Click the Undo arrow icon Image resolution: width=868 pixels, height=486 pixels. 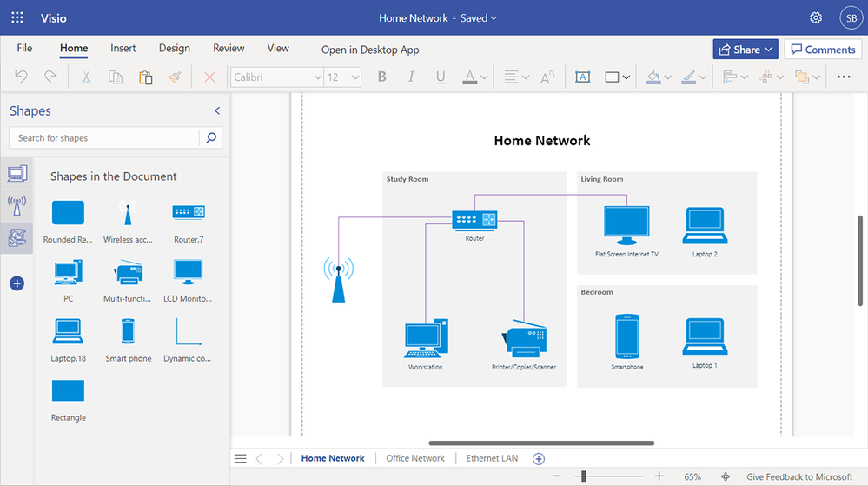tap(21, 77)
